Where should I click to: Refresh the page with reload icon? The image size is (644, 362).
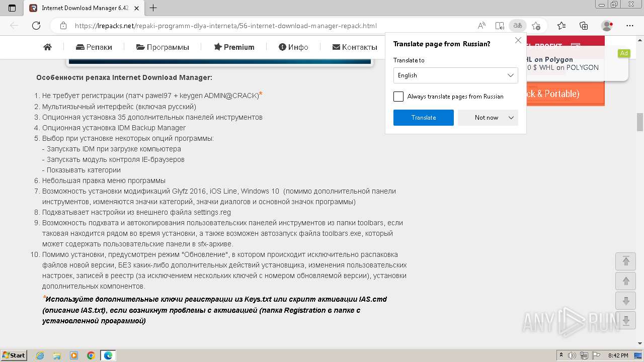point(36,26)
